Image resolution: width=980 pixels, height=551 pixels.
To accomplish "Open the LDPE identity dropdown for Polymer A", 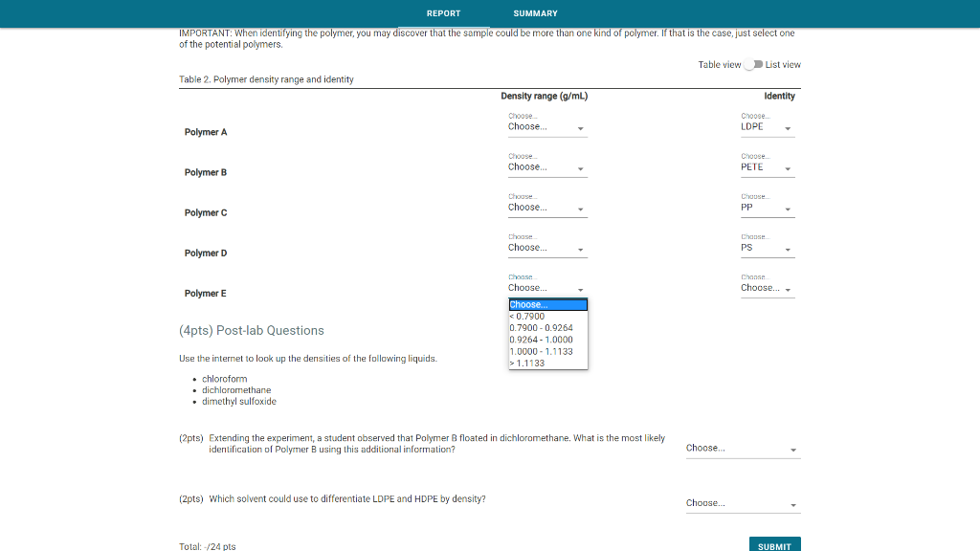I will (767, 126).
